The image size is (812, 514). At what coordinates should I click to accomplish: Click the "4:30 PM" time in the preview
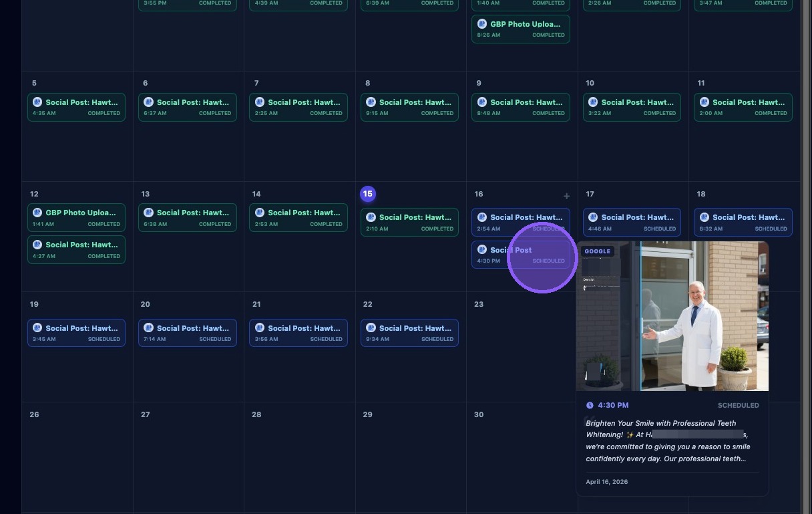tap(613, 405)
